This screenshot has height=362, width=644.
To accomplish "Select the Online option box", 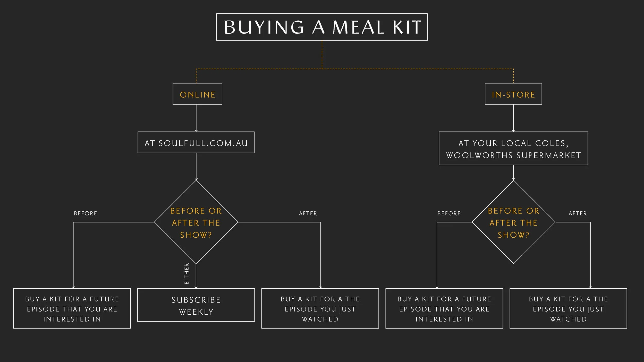I will tap(197, 94).
